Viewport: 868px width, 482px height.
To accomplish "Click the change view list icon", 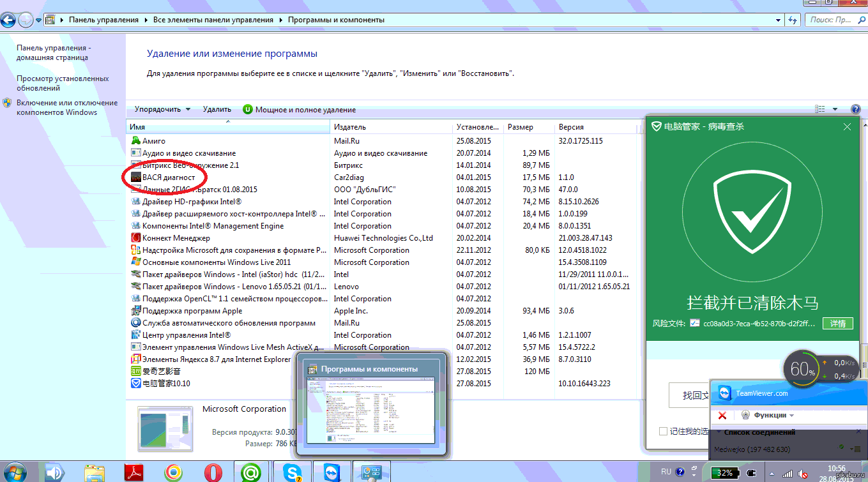I will tap(820, 109).
